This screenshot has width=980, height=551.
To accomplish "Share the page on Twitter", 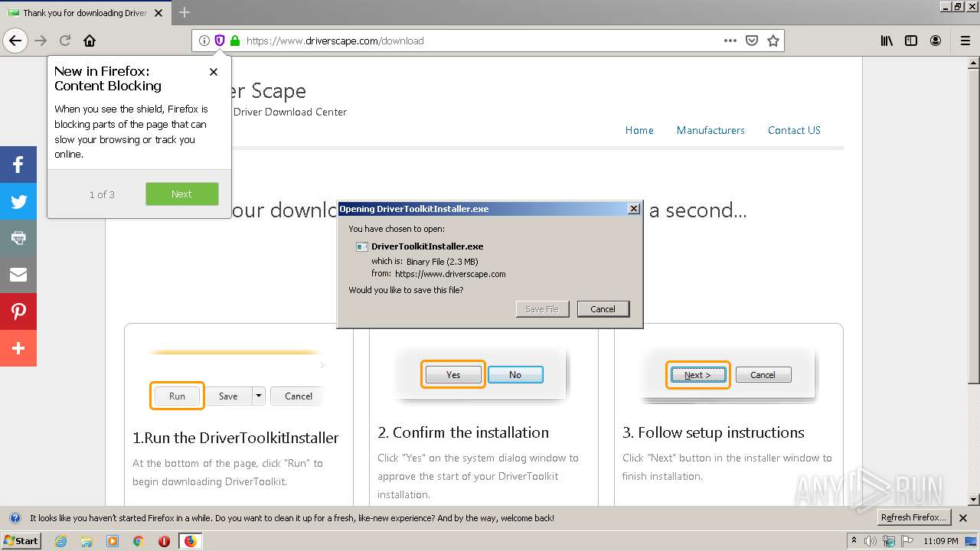I will [x=18, y=201].
